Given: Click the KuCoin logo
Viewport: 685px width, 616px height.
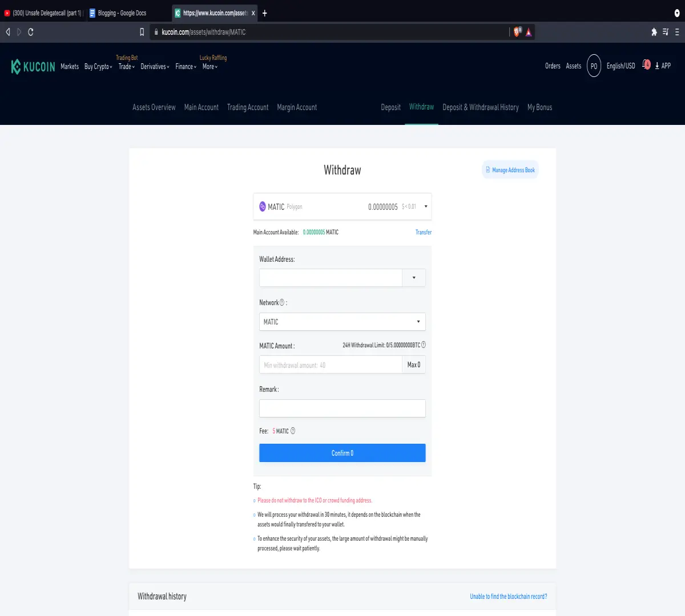Looking at the screenshot, I should (x=33, y=67).
